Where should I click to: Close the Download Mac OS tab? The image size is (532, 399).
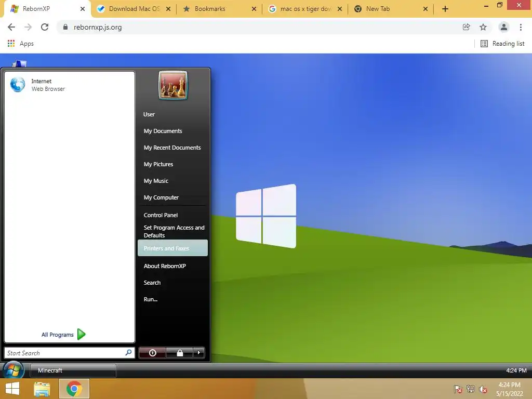coord(168,9)
